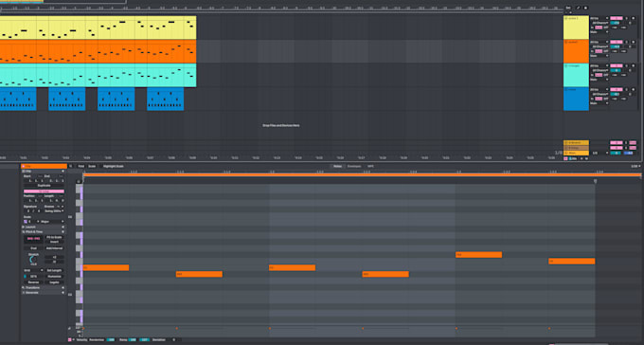Toggle the Scale button next to Fold
This screenshot has width=644, height=345.
[92, 166]
